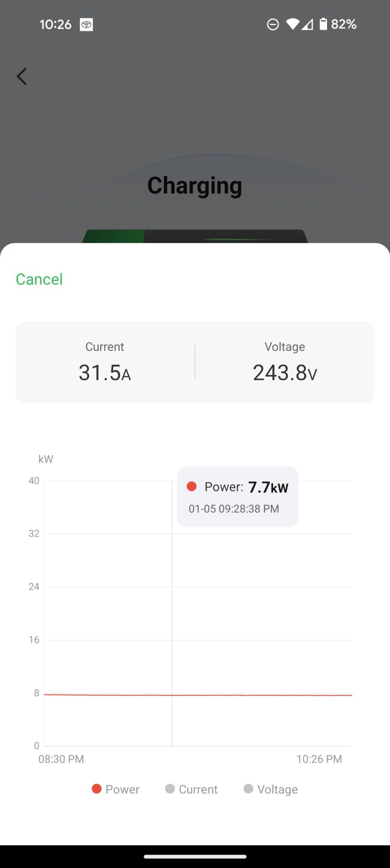Tap the Do Not Disturb status icon
This screenshot has height=868, width=390.
click(273, 25)
